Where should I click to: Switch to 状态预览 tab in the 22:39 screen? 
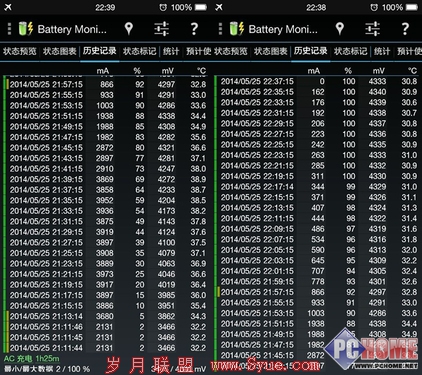20,51
